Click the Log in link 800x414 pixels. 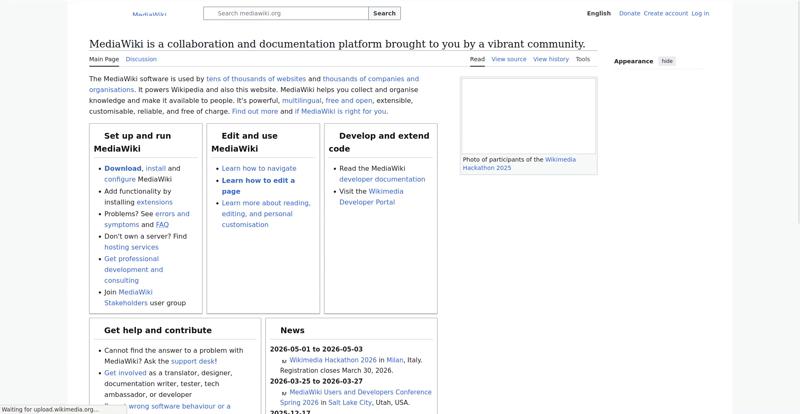coord(700,14)
